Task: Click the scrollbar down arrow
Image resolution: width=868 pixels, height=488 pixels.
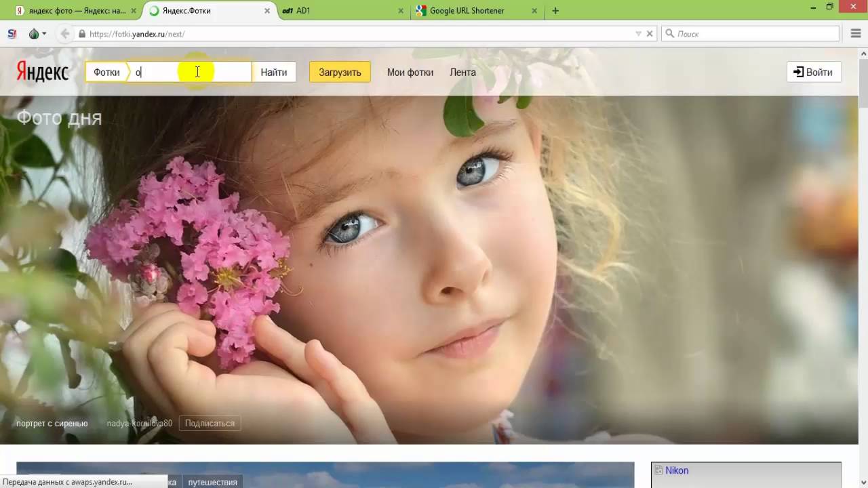Action: [x=863, y=483]
